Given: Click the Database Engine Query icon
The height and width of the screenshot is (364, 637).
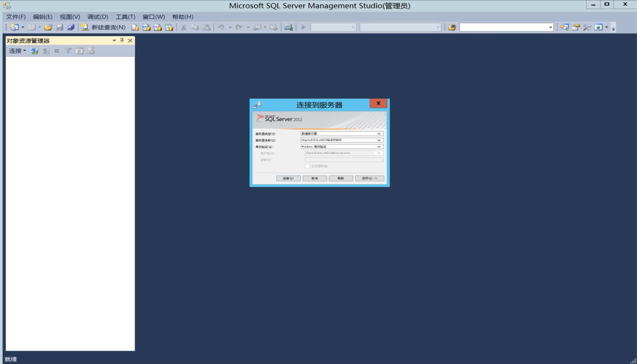Looking at the screenshot, I should coord(135,27).
